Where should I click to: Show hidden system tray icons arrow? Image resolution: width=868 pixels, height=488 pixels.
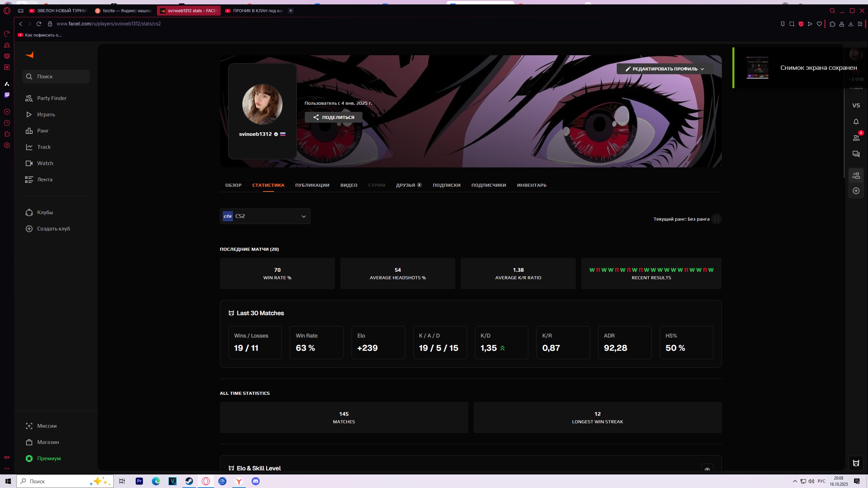point(795,481)
